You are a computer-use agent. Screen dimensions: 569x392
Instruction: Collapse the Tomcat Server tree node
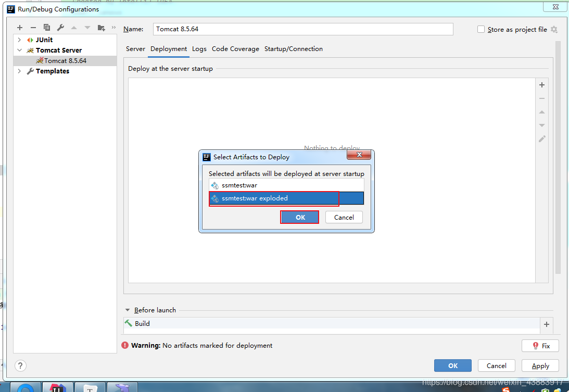[x=20, y=50]
